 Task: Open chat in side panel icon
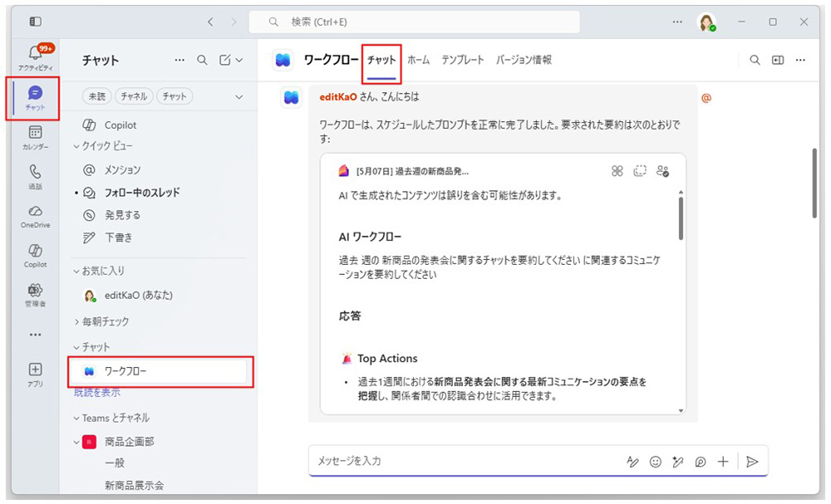(778, 61)
